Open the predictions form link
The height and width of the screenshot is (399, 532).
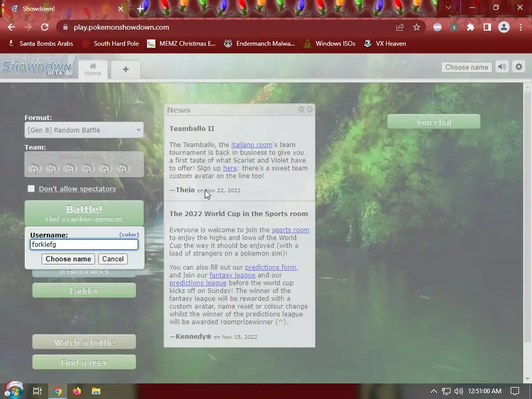270,268
